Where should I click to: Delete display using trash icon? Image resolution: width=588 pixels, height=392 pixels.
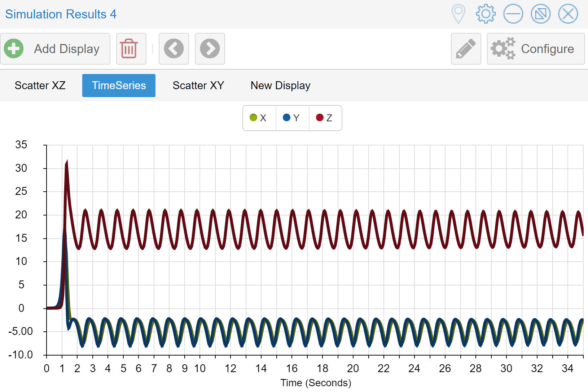131,49
